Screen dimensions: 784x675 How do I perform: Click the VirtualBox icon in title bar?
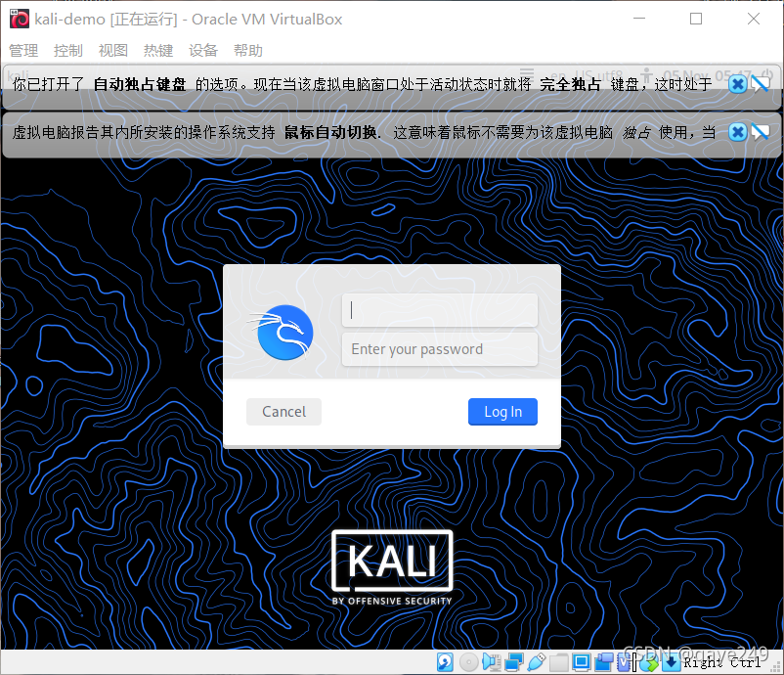coord(20,19)
